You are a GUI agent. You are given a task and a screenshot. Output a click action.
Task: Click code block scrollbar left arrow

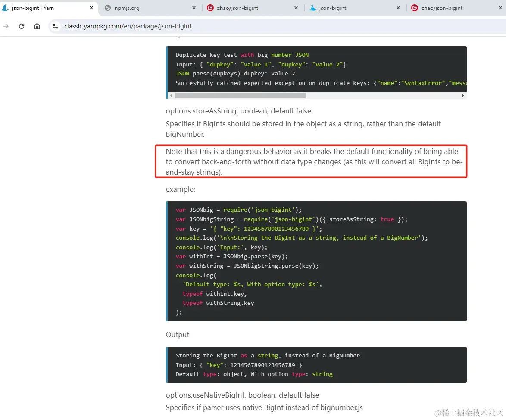tap(172, 96)
